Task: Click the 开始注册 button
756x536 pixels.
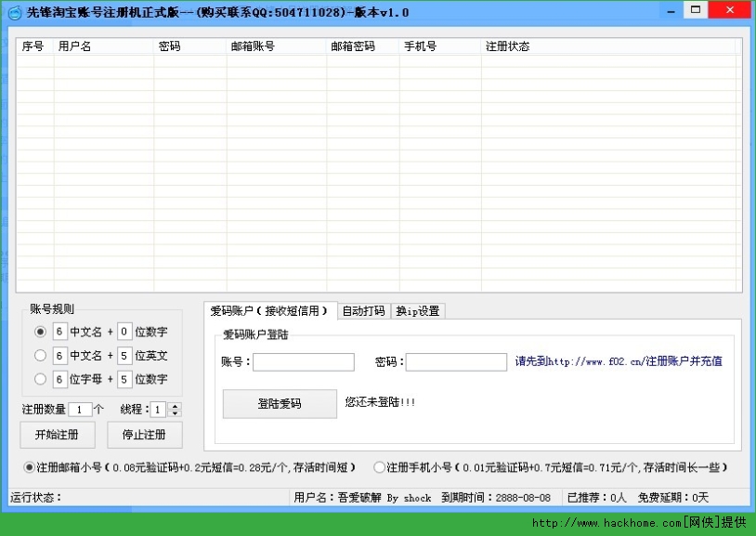Action: coord(58,435)
